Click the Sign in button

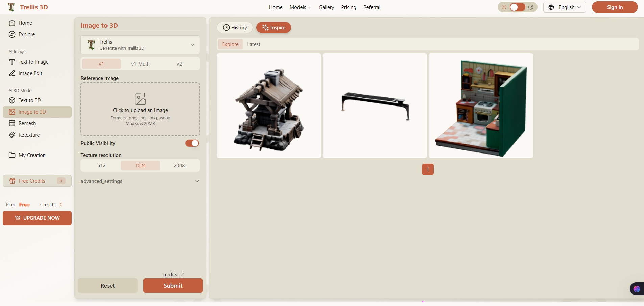pyautogui.click(x=615, y=7)
